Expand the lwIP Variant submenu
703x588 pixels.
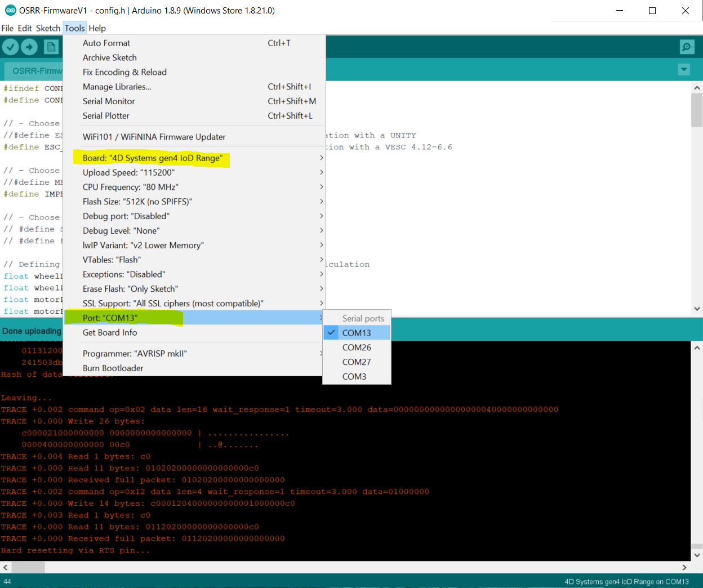click(194, 246)
